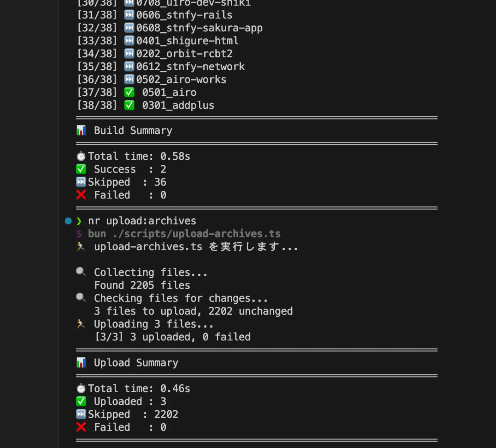Click the red X beside Failed in Build Summary

81,195
